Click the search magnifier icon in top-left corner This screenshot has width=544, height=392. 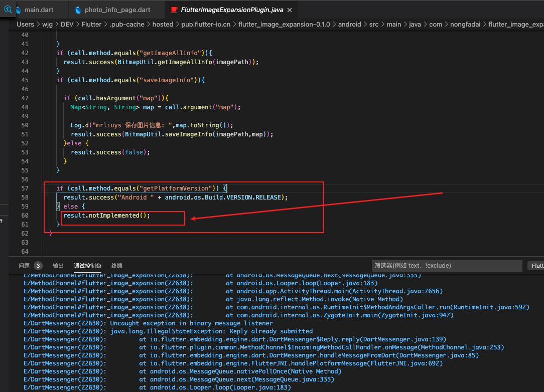[8, 9]
